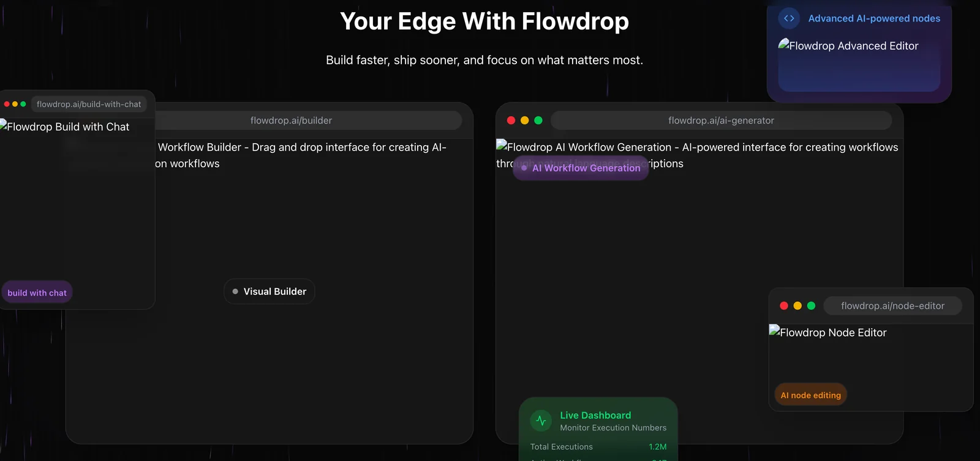Open the Advanced AI-powered nodes title

(874, 18)
